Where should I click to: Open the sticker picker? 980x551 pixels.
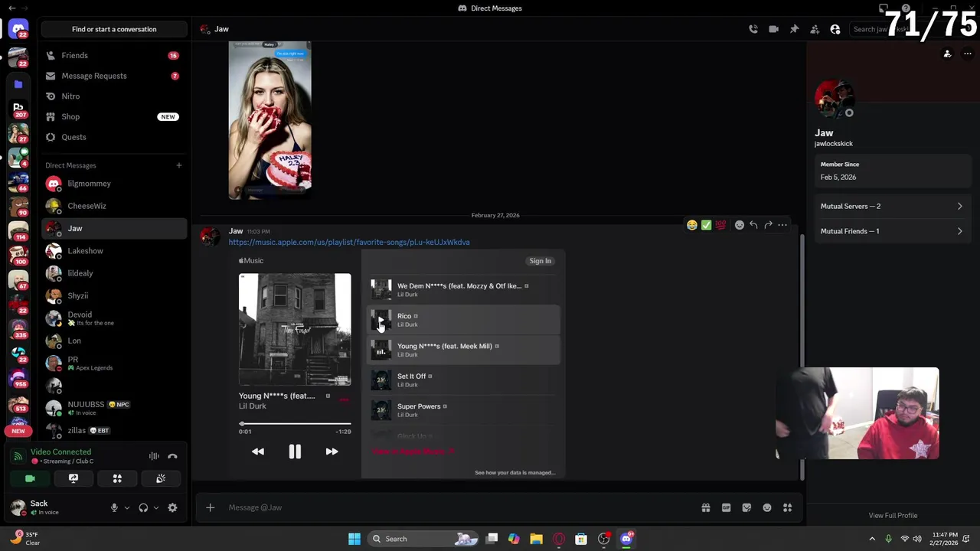pos(746,507)
